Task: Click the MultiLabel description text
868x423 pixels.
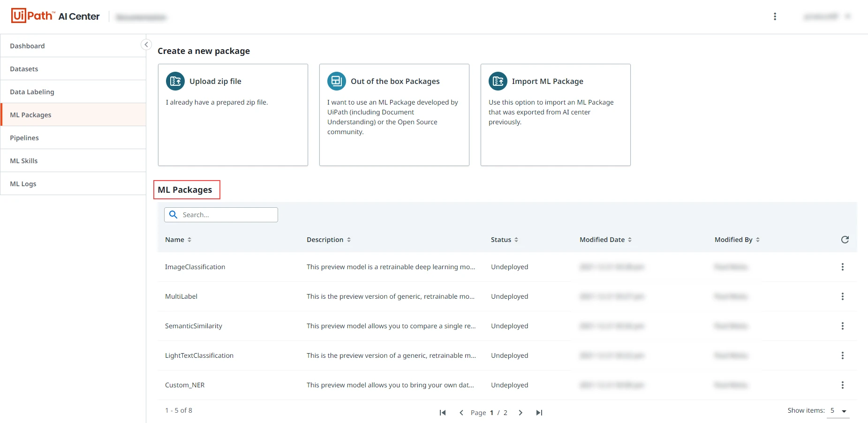Action: [391, 296]
